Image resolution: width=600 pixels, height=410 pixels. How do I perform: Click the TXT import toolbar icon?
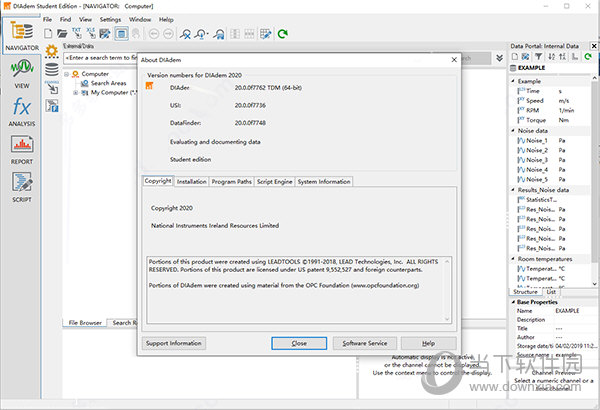pyautogui.click(x=76, y=33)
